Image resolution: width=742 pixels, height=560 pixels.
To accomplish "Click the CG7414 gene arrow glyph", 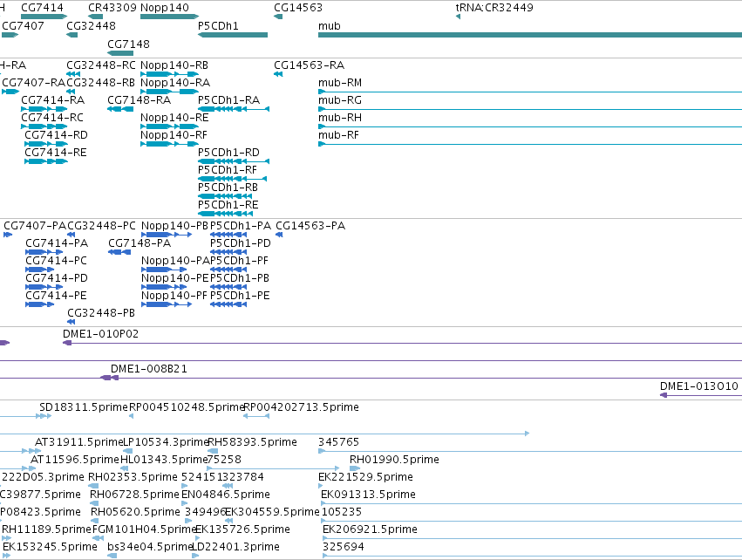I will point(44,17).
